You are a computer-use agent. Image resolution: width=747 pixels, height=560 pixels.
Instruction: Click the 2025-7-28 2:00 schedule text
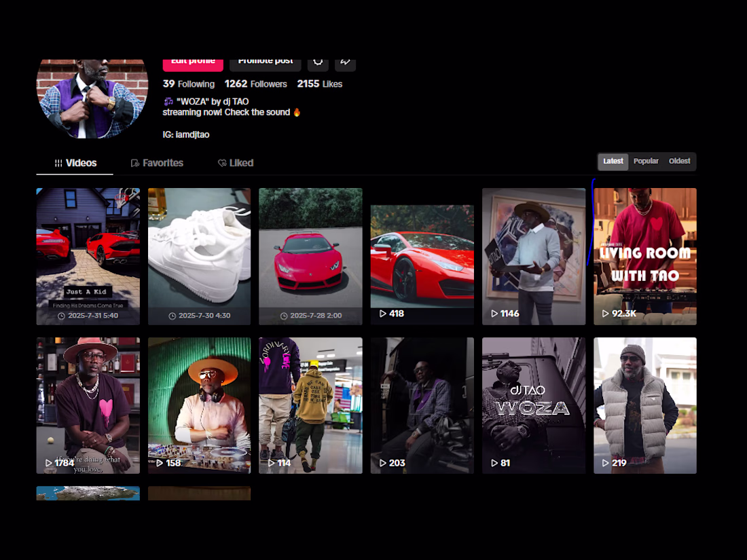click(x=316, y=316)
